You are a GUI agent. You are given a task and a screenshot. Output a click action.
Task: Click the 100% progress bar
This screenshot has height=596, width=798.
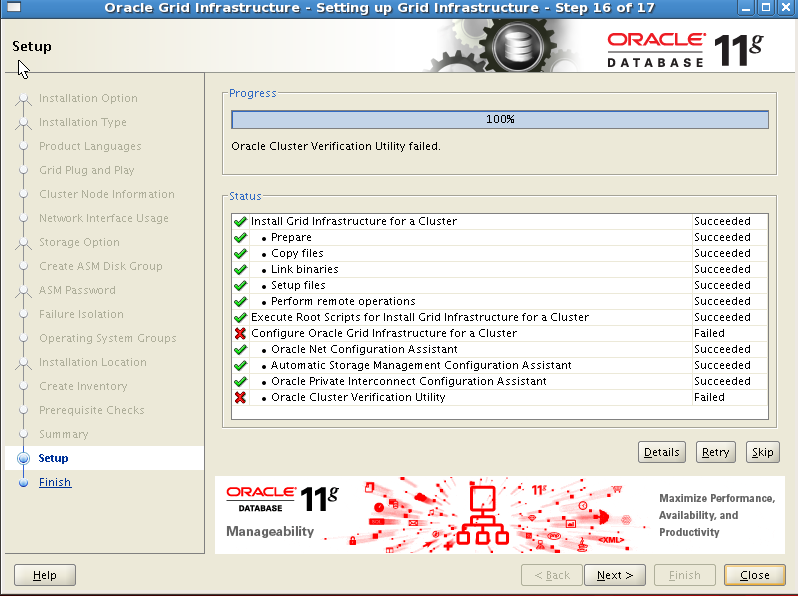500,119
